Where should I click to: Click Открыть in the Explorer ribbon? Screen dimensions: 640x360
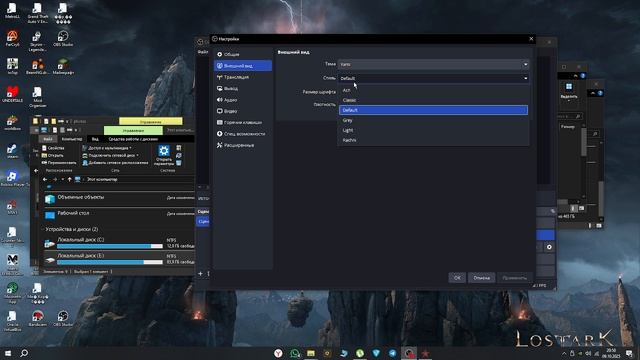(52, 156)
